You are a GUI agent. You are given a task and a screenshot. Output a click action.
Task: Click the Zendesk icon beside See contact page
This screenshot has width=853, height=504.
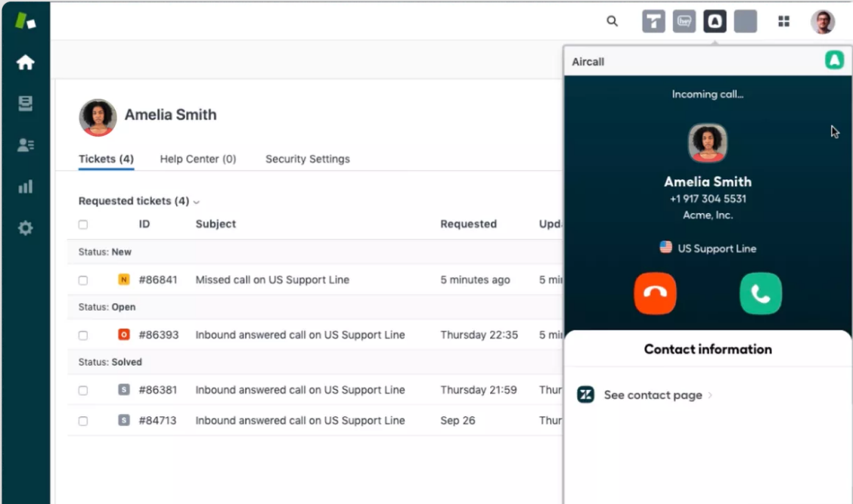pyautogui.click(x=585, y=394)
